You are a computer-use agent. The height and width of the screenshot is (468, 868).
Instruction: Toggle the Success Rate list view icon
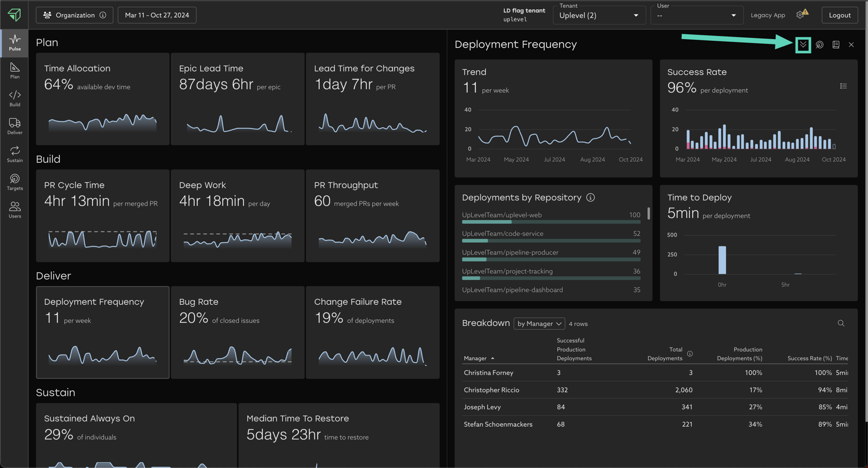tap(843, 86)
